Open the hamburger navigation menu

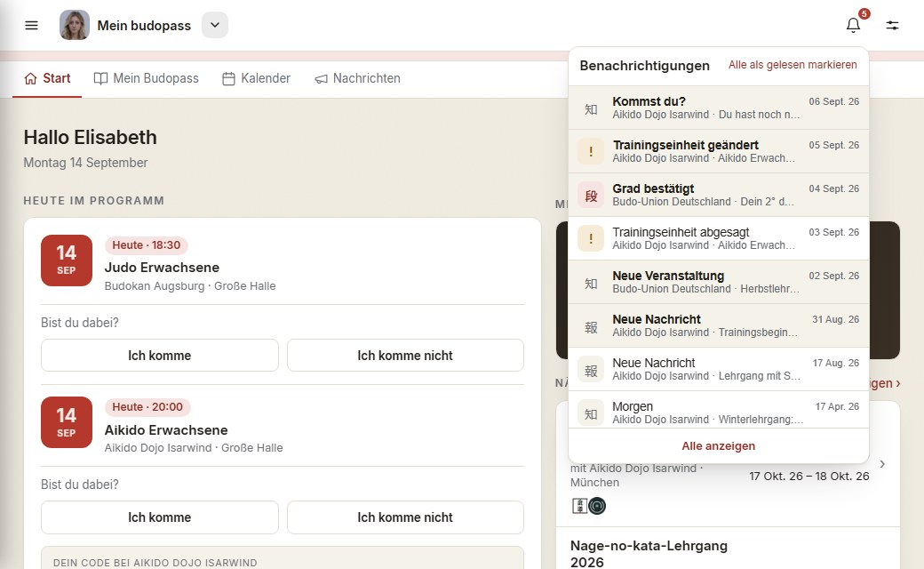(x=31, y=26)
